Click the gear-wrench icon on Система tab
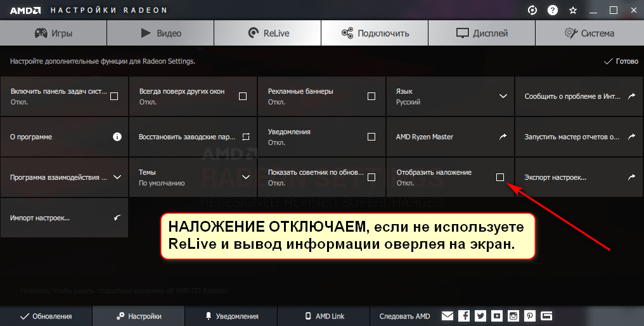644x326 pixels. (571, 33)
